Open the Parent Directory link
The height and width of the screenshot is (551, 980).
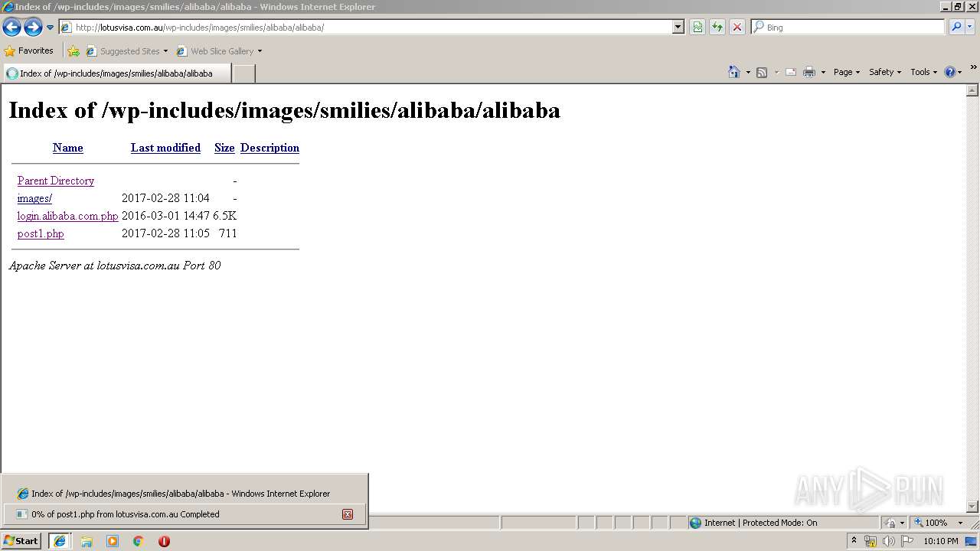coord(56,181)
